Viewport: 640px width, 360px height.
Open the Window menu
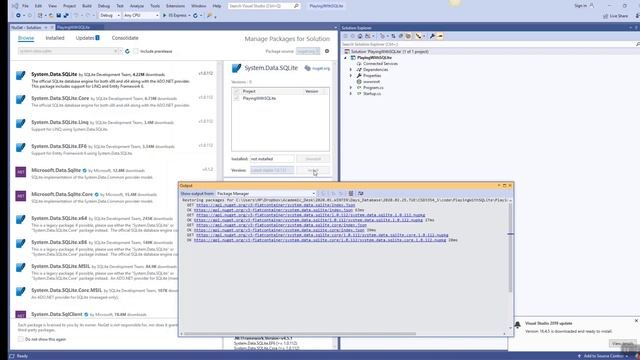coord(199,6)
